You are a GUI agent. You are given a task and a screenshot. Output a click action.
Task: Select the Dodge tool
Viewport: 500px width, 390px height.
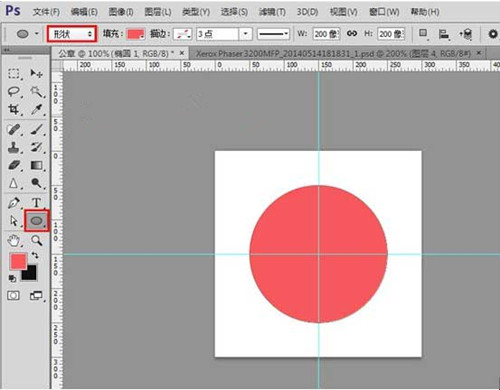coord(36,183)
